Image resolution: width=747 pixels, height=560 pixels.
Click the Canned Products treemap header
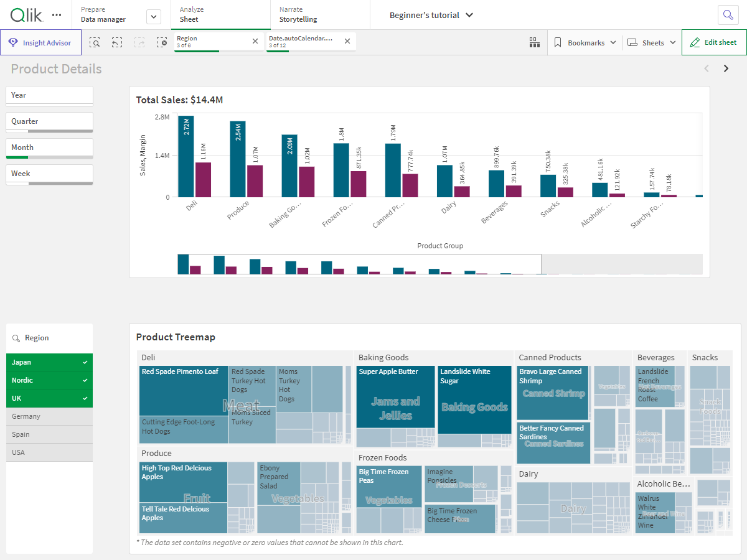(550, 358)
